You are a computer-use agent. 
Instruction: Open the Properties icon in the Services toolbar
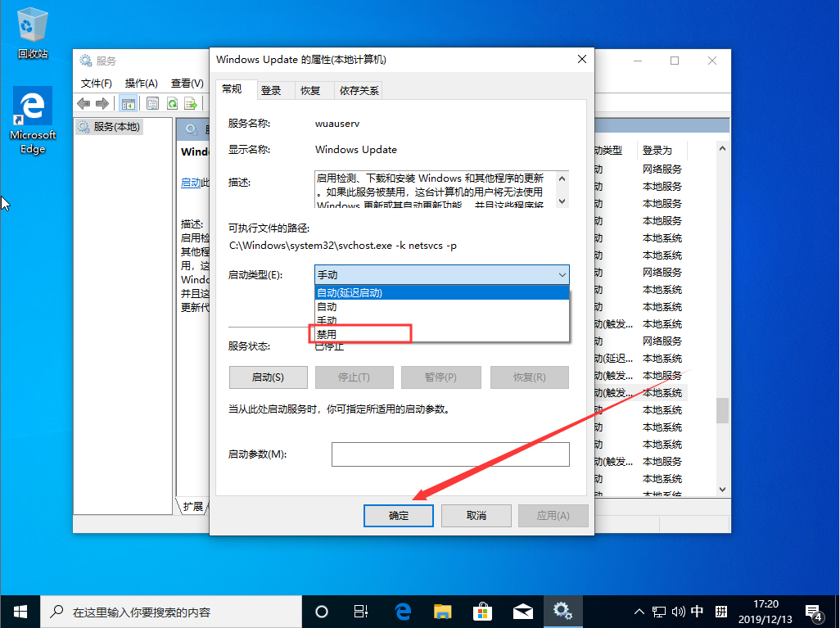[x=152, y=103]
